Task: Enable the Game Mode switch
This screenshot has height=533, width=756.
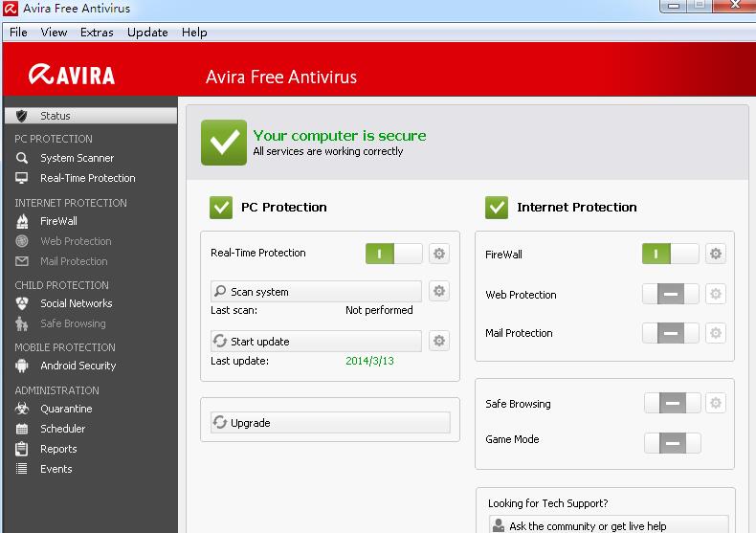Action: point(672,443)
